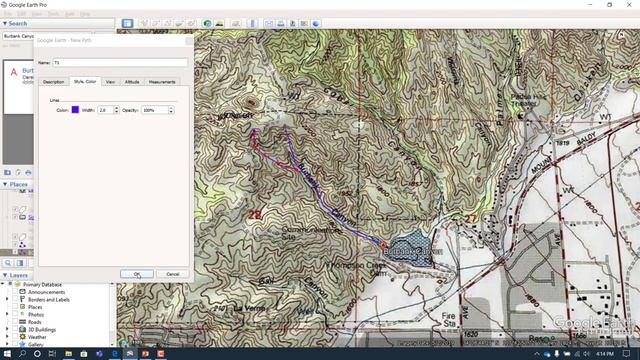Click the blue globe toolbar icon

pyautogui.click(x=316, y=23)
